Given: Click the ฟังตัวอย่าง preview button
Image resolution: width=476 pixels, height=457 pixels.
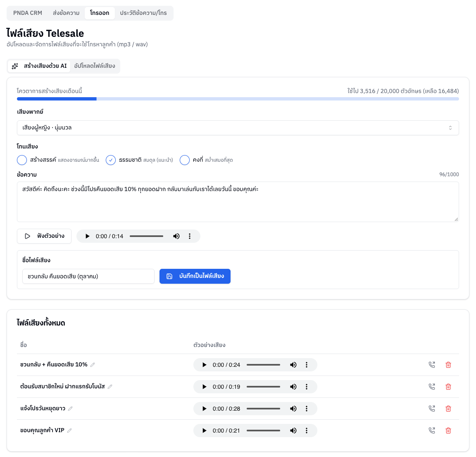Looking at the screenshot, I should [x=44, y=236].
